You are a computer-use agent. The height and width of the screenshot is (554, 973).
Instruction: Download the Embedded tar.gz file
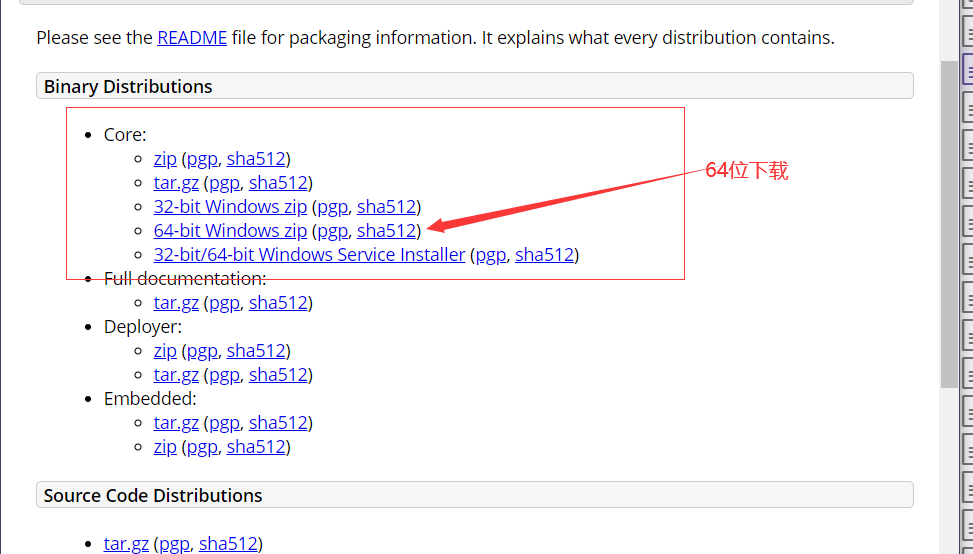tap(176, 423)
